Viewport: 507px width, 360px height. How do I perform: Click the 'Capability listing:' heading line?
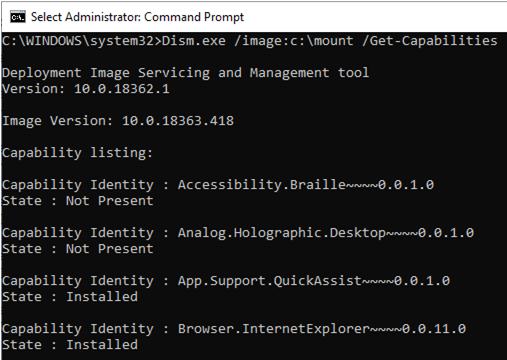(x=77, y=153)
